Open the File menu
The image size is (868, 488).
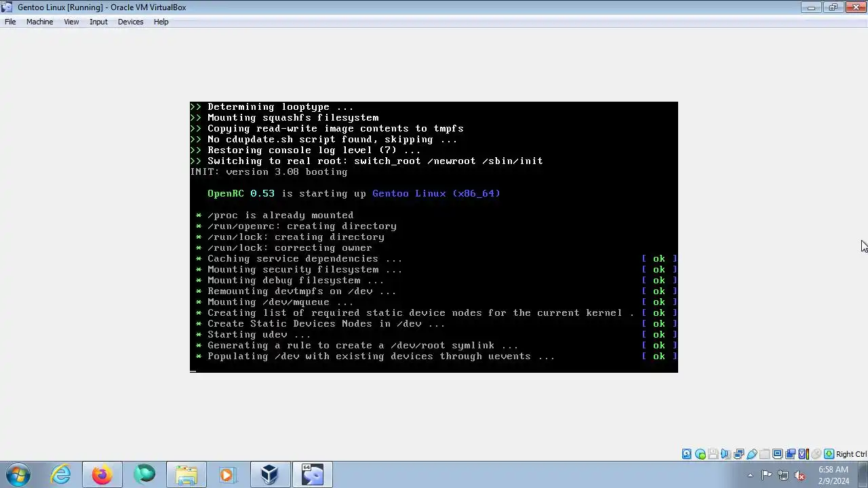click(10, 22)
